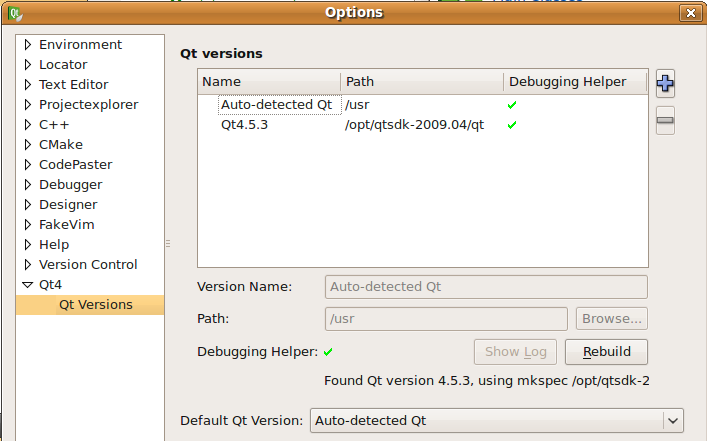Expand the Version Control category

[x=28, y=265]
